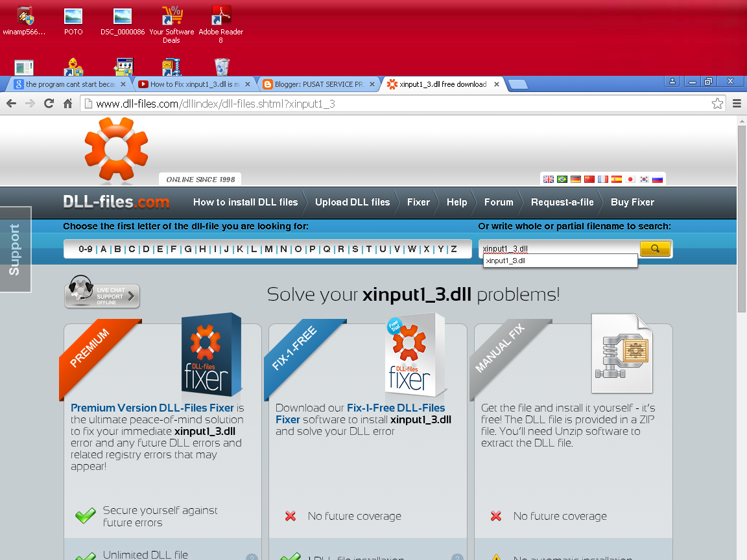Open the Chrome hamburger menu
747x560 pixels.
pyautogui.click(x=737, y=103)
